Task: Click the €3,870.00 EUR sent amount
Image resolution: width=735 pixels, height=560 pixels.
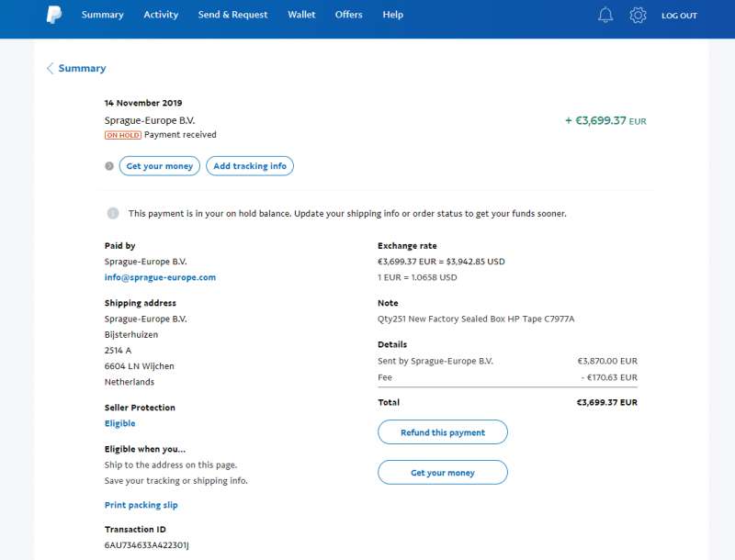Action: coord(607,361)
